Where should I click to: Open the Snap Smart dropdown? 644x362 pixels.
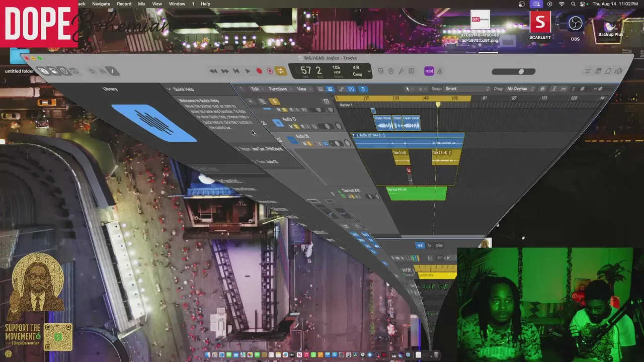coord(466,89)
